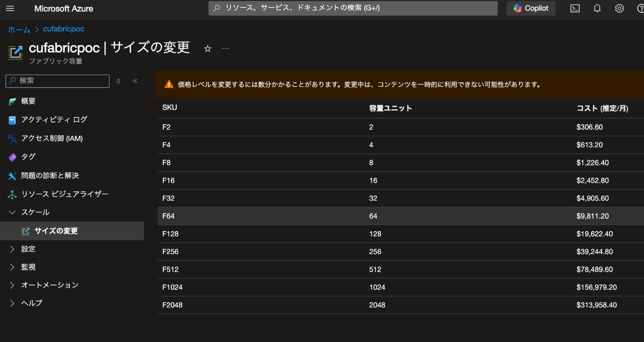644x342 pixels.
Task: Click the IAM people icon
Action: point(12,139)
